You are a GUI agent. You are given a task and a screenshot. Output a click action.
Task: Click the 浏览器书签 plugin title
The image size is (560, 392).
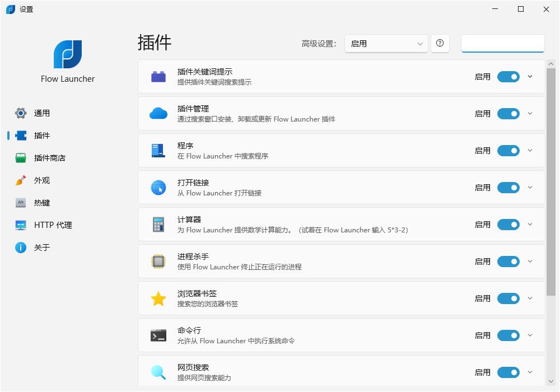[x=197, y=293]
